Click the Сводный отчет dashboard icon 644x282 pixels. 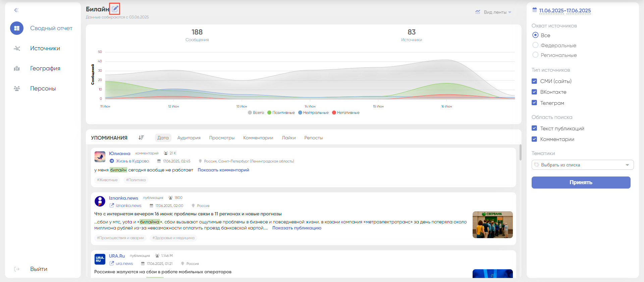17,28
